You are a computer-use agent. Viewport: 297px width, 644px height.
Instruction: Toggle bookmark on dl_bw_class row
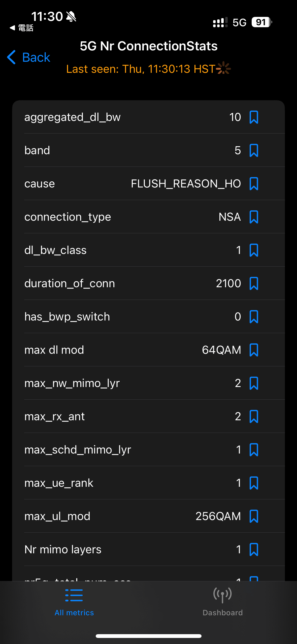254,250
